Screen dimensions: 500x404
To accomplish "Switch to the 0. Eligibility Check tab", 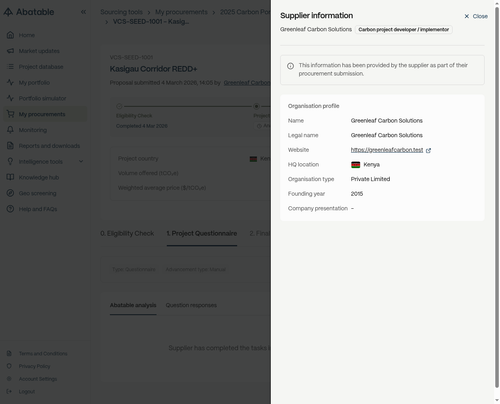I will (x=127, y=234).
